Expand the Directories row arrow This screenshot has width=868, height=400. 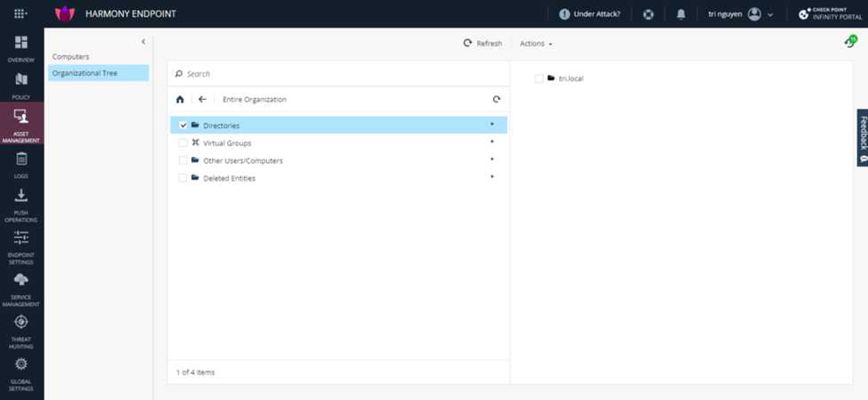pos(492,124)
